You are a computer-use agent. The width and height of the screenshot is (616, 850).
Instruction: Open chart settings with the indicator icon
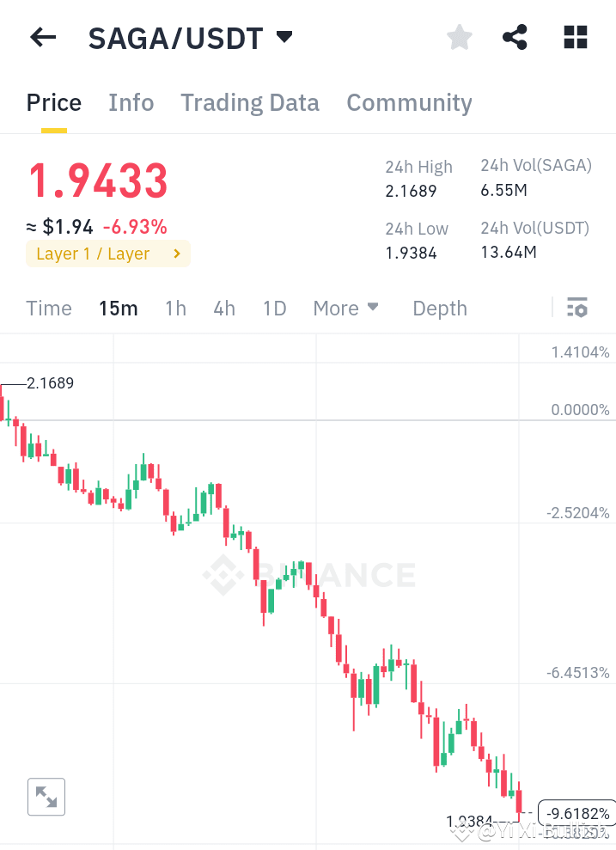coord(577,307)
